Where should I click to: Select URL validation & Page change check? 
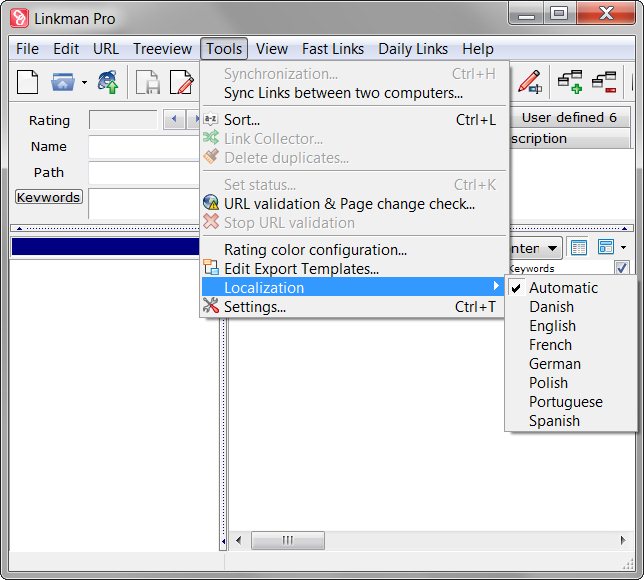coord(348,204)
